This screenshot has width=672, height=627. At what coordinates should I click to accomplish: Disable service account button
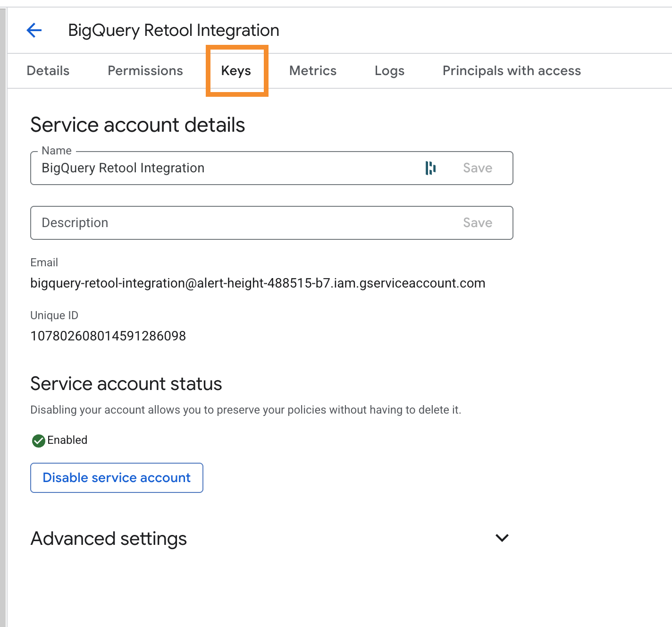coord(117,478)
